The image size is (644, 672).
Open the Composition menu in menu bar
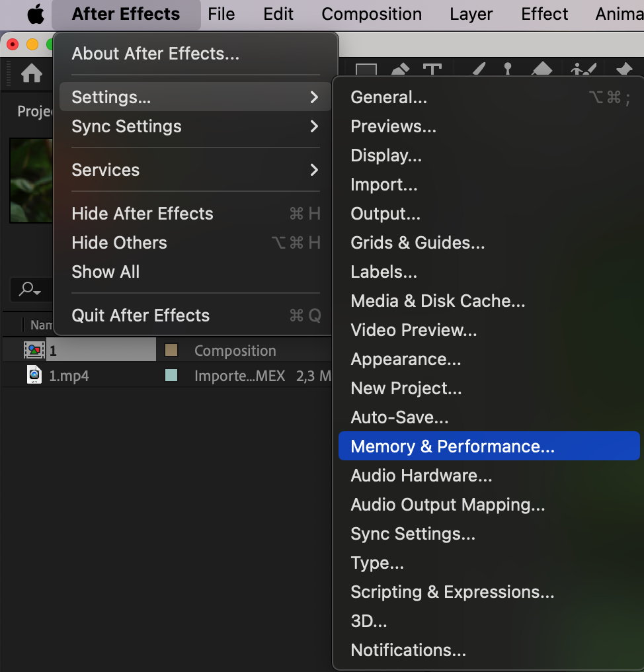click(x=372, y=14)
